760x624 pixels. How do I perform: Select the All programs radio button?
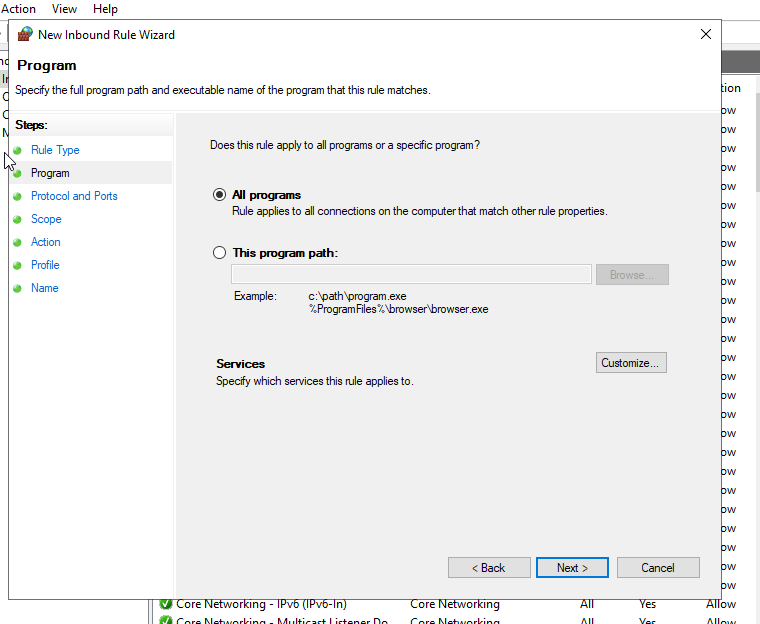[219, 194]
